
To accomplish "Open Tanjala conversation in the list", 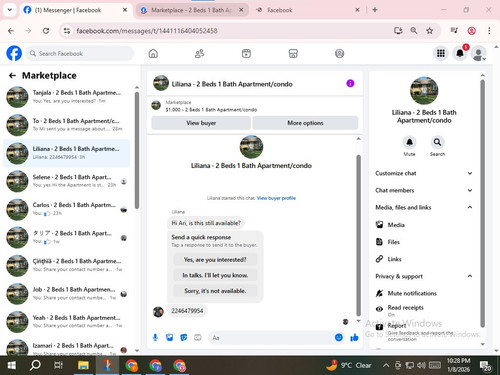I will coord(67,97).
